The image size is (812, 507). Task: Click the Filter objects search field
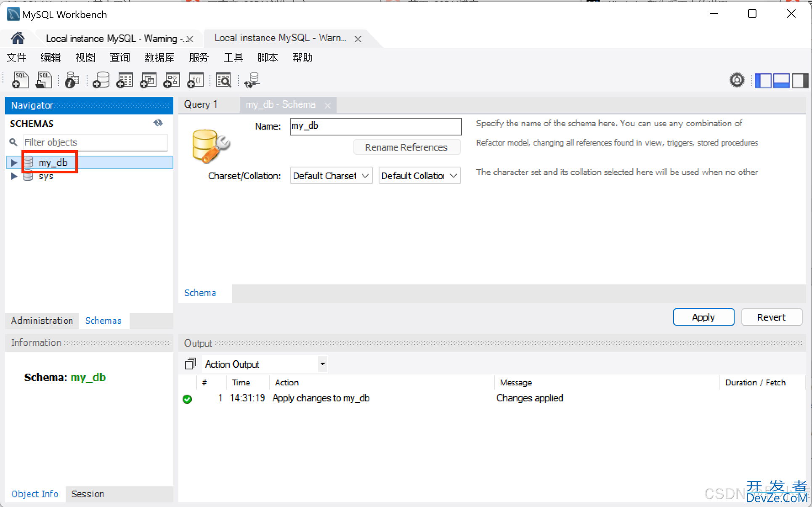pyautogui.click(x=96, y=142)
